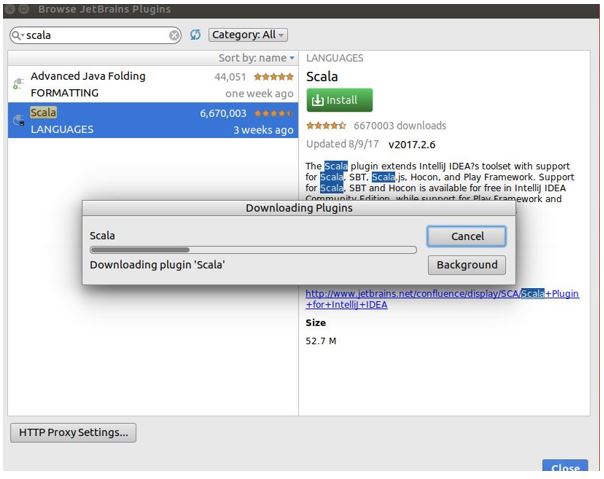Click the Updated 8/9/17 text
604x479 pixels.
[x=342, y=144]
